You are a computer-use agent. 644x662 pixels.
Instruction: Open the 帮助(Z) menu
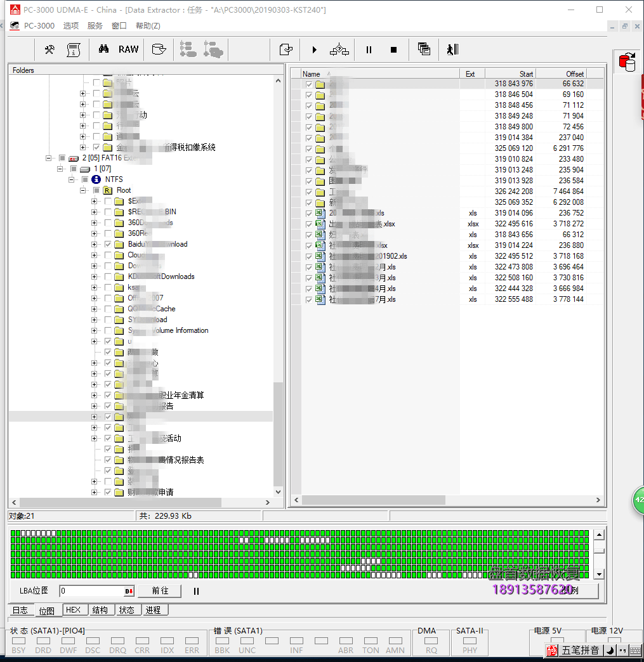148,26
